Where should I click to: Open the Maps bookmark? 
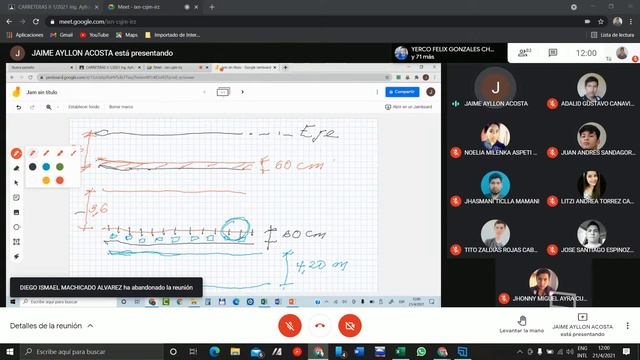pos(127,35)
